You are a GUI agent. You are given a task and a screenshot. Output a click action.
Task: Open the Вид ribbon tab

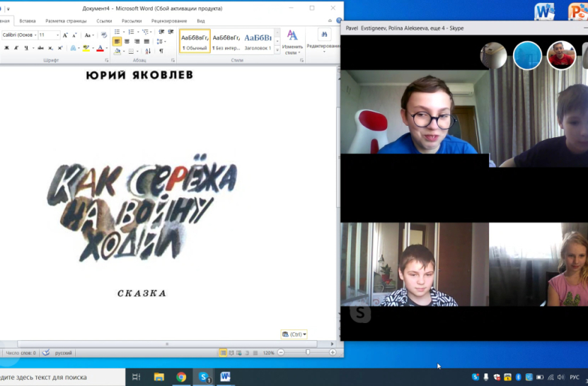tap(201, 21)
